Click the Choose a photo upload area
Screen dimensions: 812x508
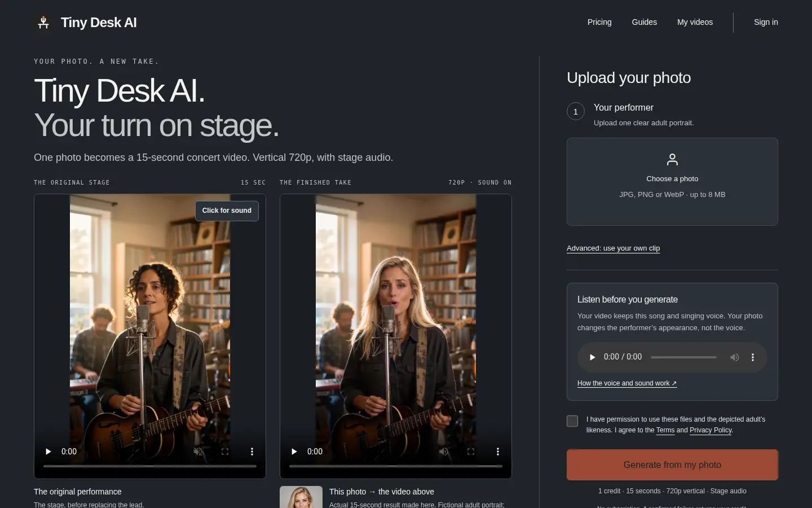(x=672, y=182)
